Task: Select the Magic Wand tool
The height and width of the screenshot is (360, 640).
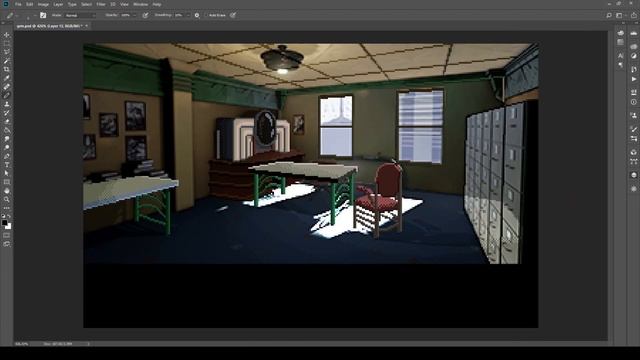Action: pyautogui.click(x=7, y=61)
